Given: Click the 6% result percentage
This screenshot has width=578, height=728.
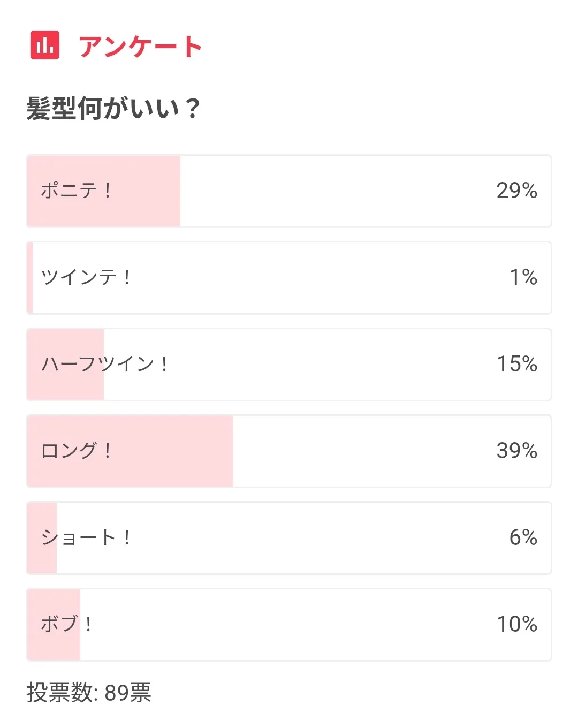Looking at the screenshot, I should pyautogui.click(x=523, y=537).
